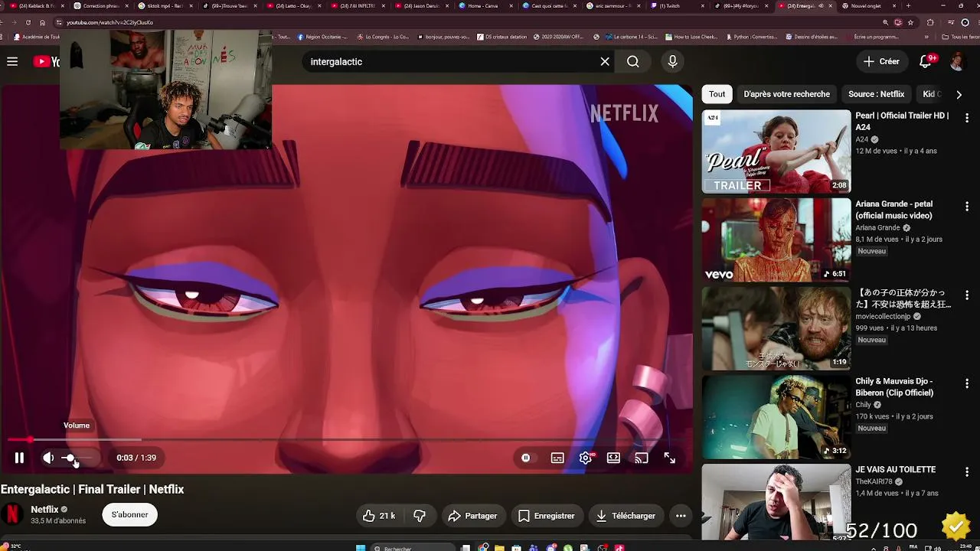This screenshot has height=551, width=980.
Task: Click the Netflix channel avatar
Action: (12, 514)
